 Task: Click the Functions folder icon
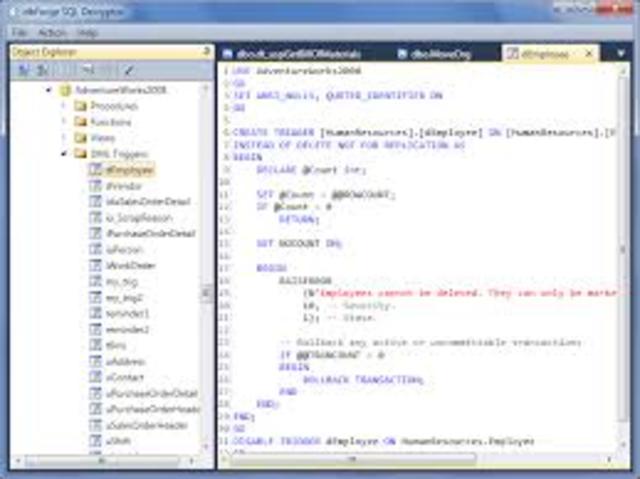coord(80,122)
